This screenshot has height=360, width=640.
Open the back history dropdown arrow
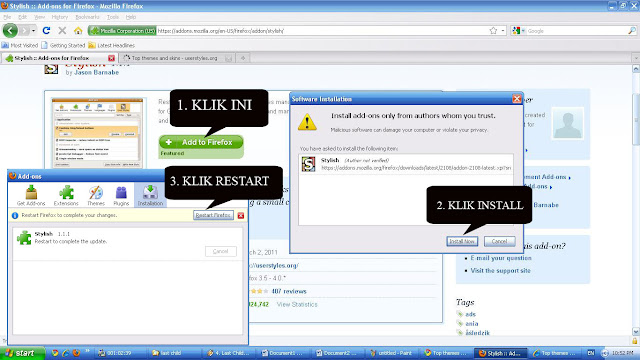pos(33,31)
